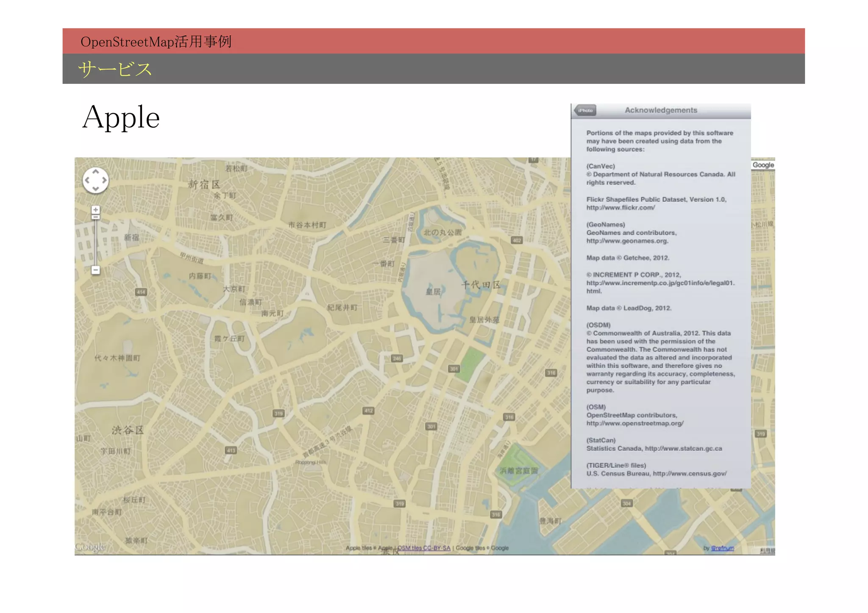This screenshot has width=868, height=613.
Task: Open the OSM tiles CC-BY-SA link
Action: tap(424, 548)
